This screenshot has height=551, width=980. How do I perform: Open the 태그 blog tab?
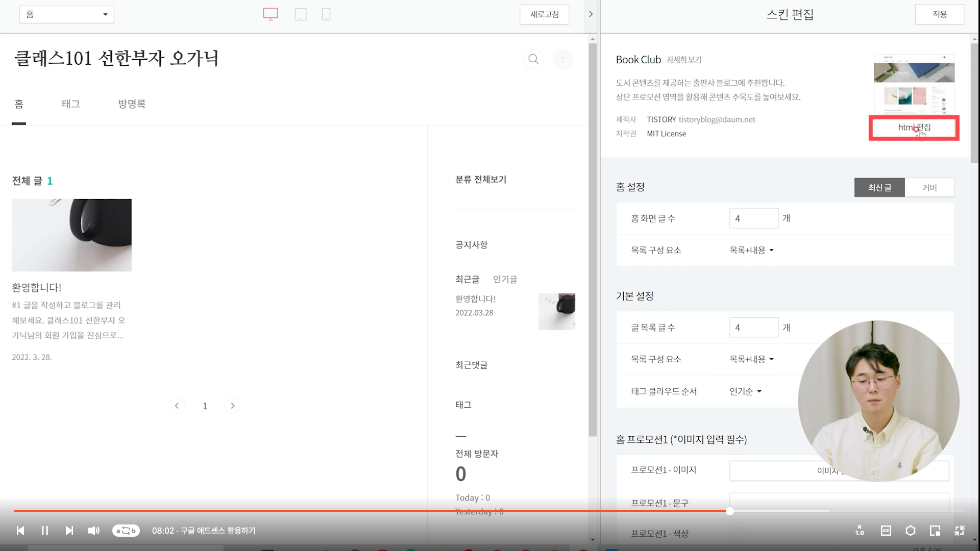point(70,104)
